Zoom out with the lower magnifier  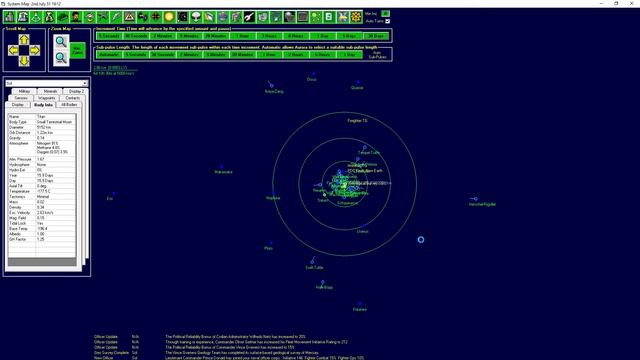point(61,58)
